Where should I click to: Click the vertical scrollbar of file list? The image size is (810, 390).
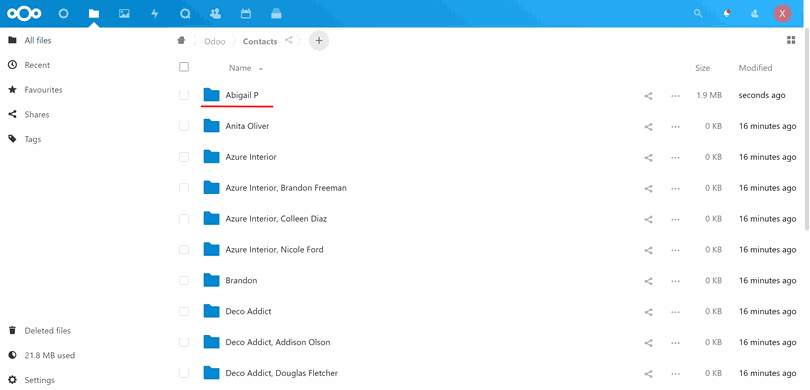point(807,129)
